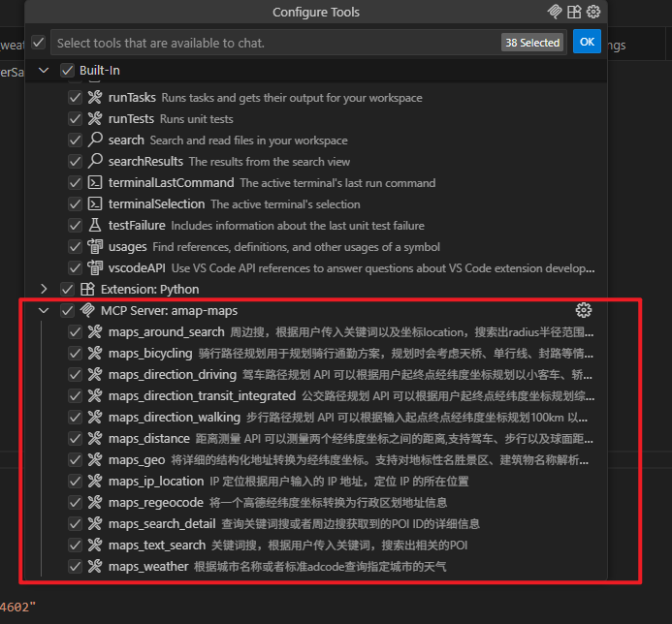Collapse the Built-In group

click(x=44, y=70)
